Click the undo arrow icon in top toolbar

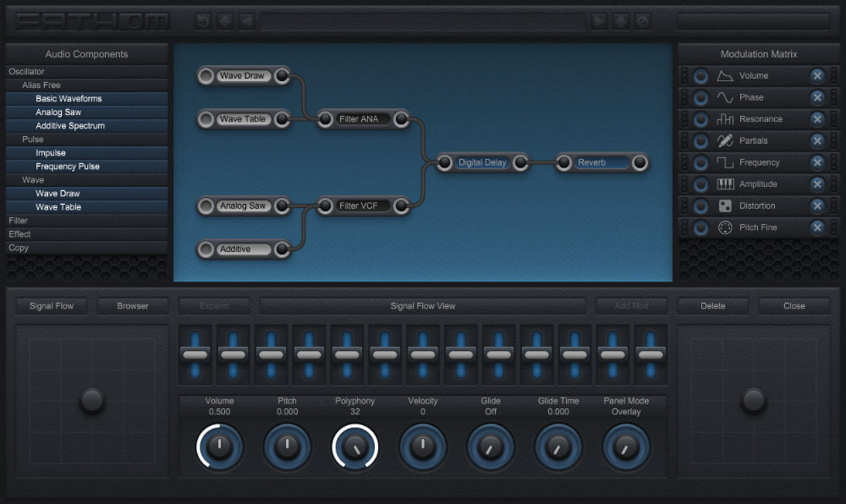click(203, 21)
